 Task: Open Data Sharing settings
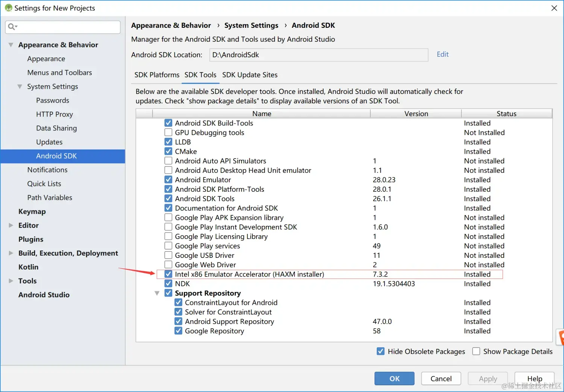tap(56, 128)
